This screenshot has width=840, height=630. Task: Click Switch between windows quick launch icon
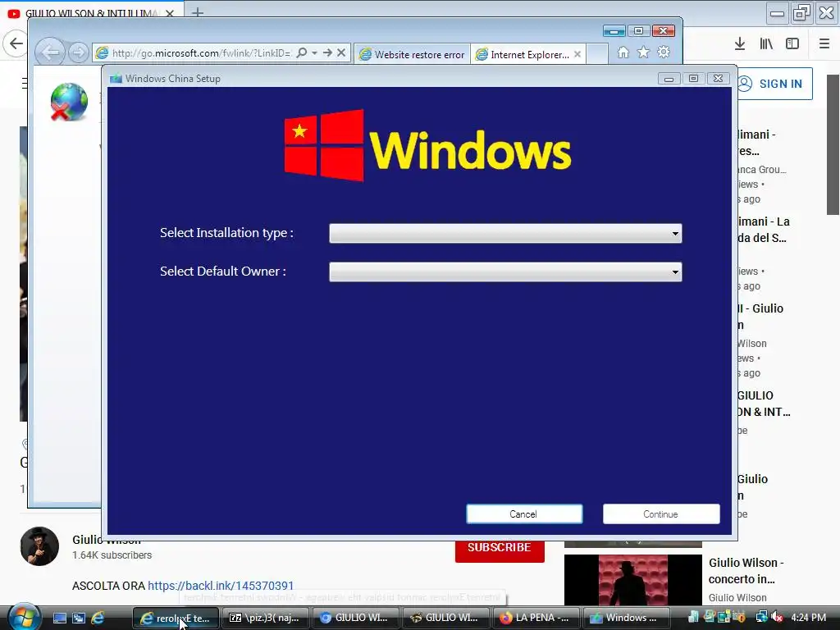click(x=79, y=618)
